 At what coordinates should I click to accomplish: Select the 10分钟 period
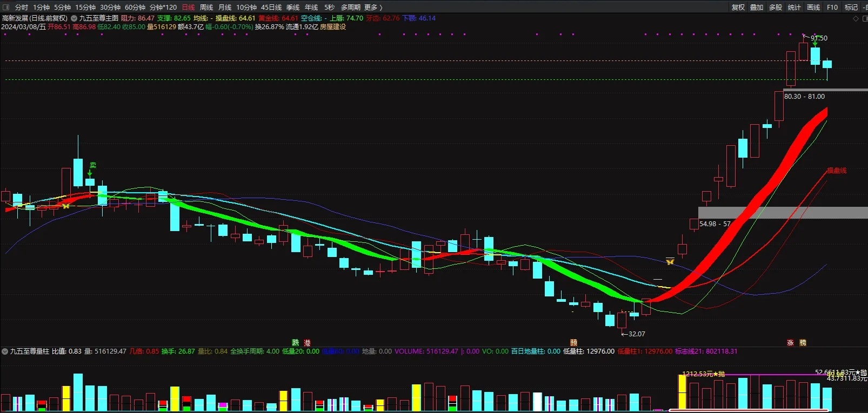point(246,7)
